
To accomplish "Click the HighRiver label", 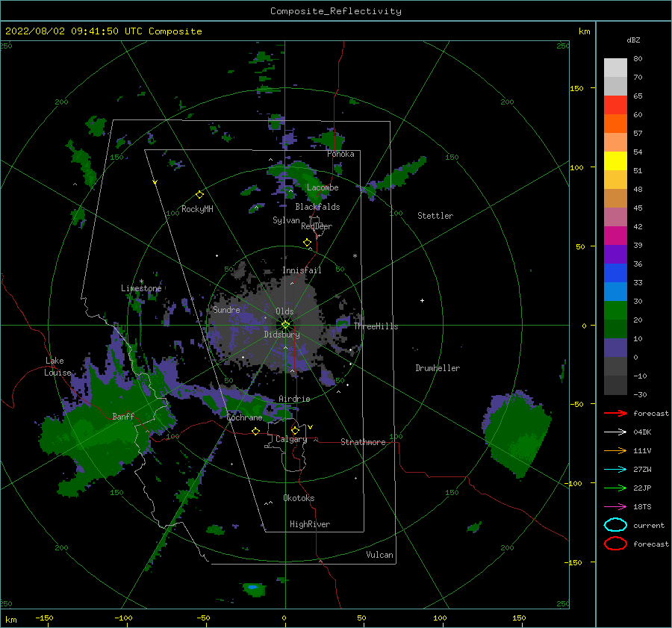I will coord(310,524).
